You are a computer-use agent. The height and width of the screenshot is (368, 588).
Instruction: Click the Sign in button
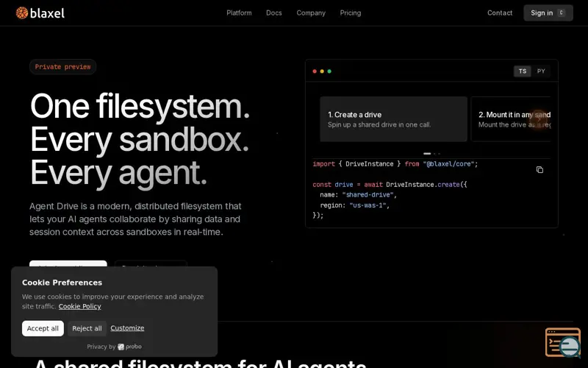click(548, 13)
